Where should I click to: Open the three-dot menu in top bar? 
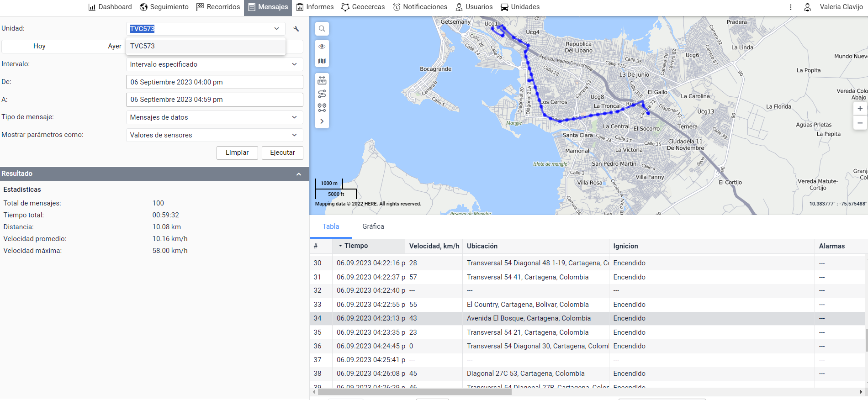coord(791,7)
